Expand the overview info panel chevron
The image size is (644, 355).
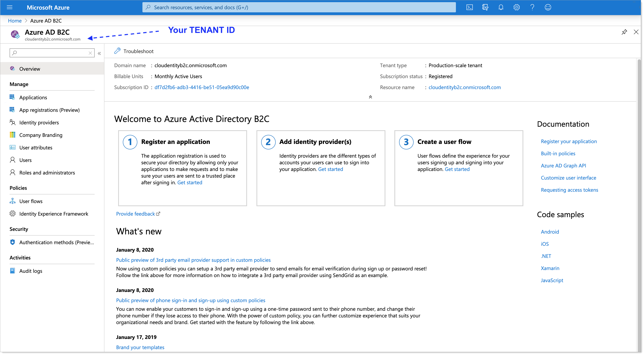(x=370, y=96)
